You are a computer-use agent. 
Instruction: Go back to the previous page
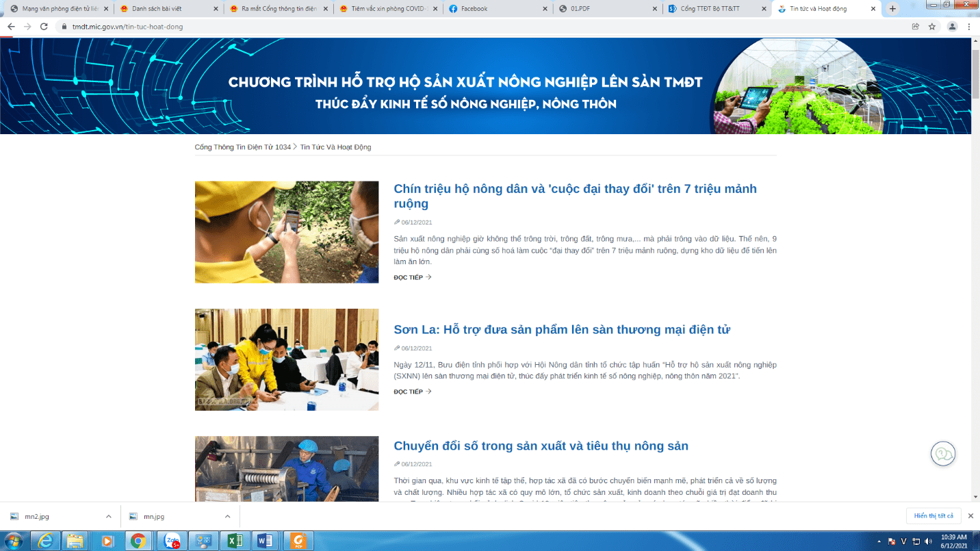pos(11,27)
